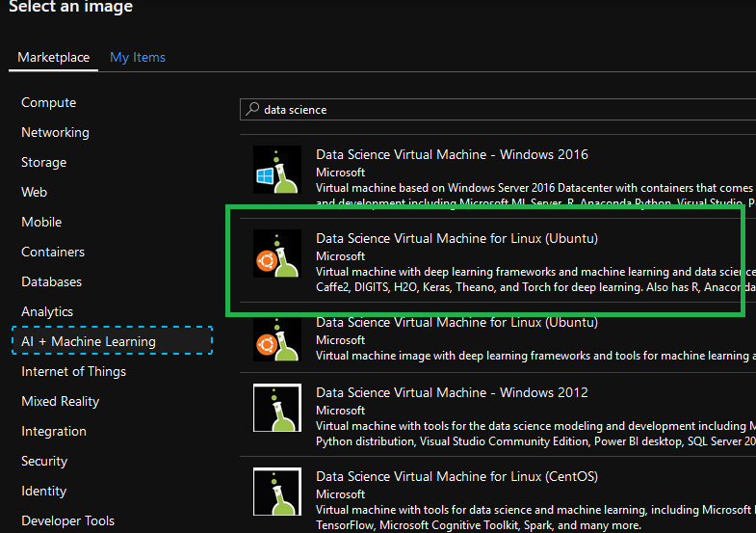
Task: Select the Integration category
Action: (x=54, y=431)
